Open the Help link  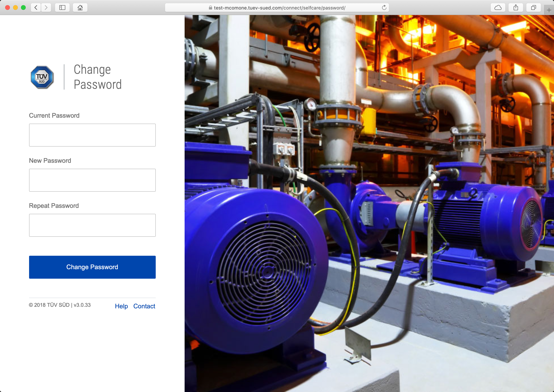point(121,306)
